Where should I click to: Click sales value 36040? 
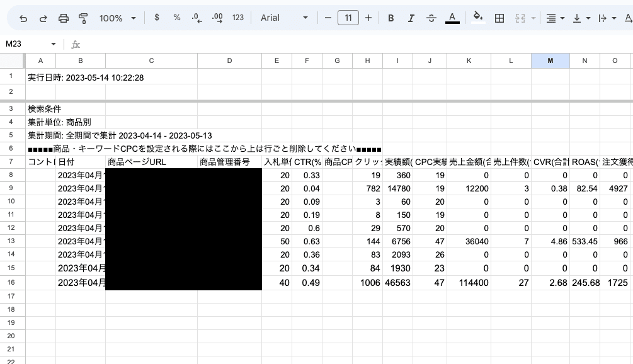(x=469, y=241)
